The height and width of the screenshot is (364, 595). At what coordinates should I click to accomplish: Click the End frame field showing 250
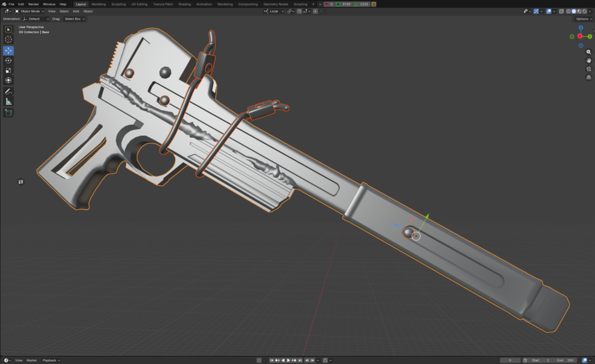tap(566, 360)
